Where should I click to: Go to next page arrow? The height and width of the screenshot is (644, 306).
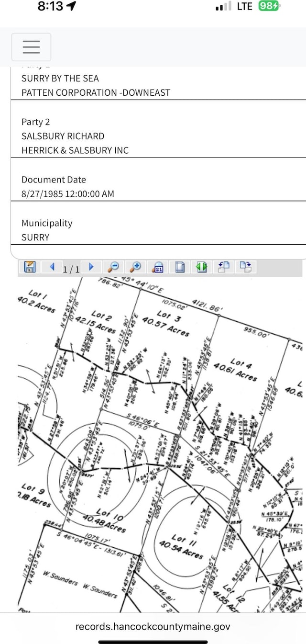(91, 267)
